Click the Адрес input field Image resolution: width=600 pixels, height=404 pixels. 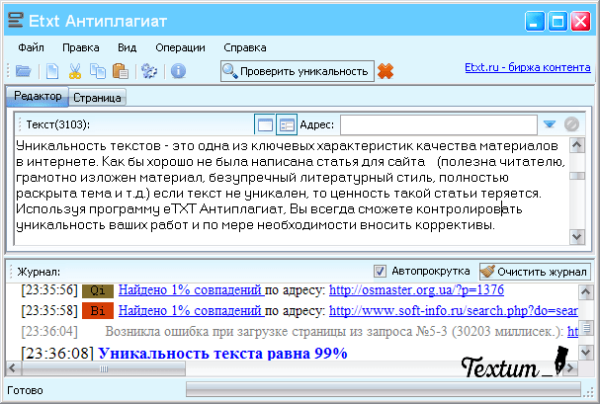pos(439,125)
